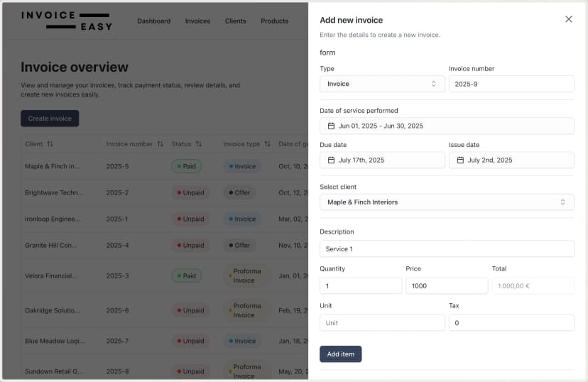The width and height of the screenshot is (588, 382).
Task: Open the Type dropdown showing Invoice
Action: click(382, 84)
